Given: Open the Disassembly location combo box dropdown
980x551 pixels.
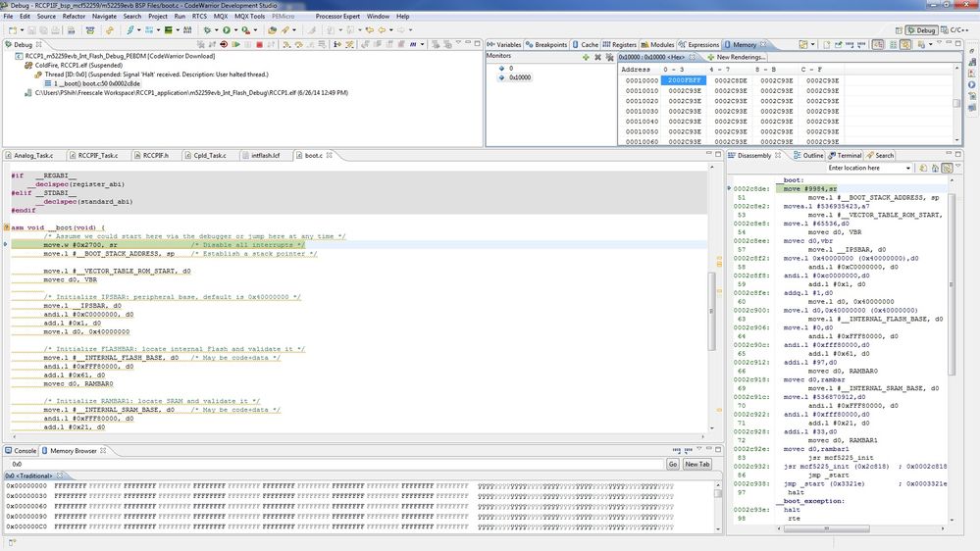Looking at the screenshot, I should pos(908,168).
